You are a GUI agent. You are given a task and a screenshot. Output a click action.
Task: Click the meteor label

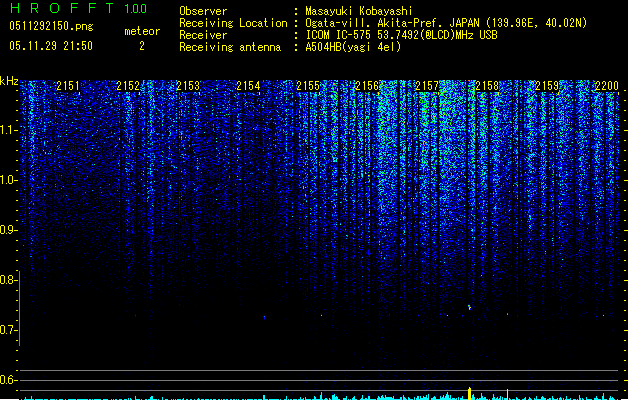pyautogui.click(x=142, y=31)
